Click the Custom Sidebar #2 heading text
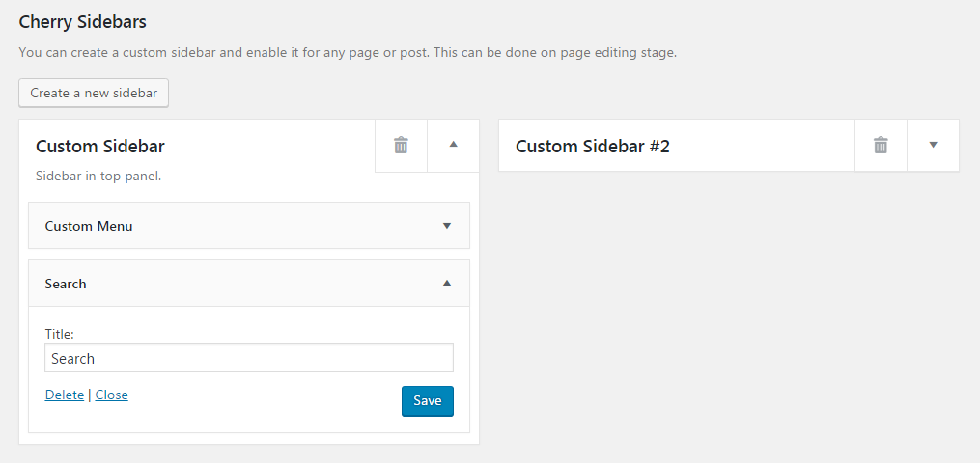 point(592,147)
